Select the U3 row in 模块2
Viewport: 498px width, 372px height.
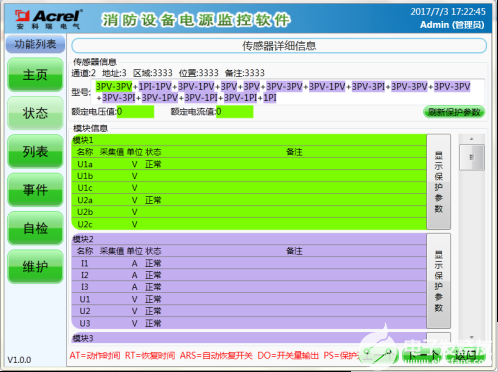249,323
